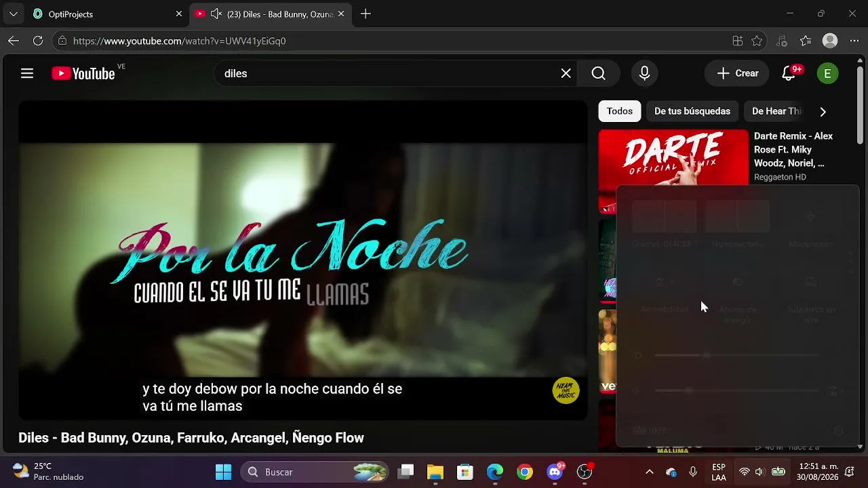Open the split-screen icon in the address bar
This screenshot has height=488, width=868.
click(738, 41)
